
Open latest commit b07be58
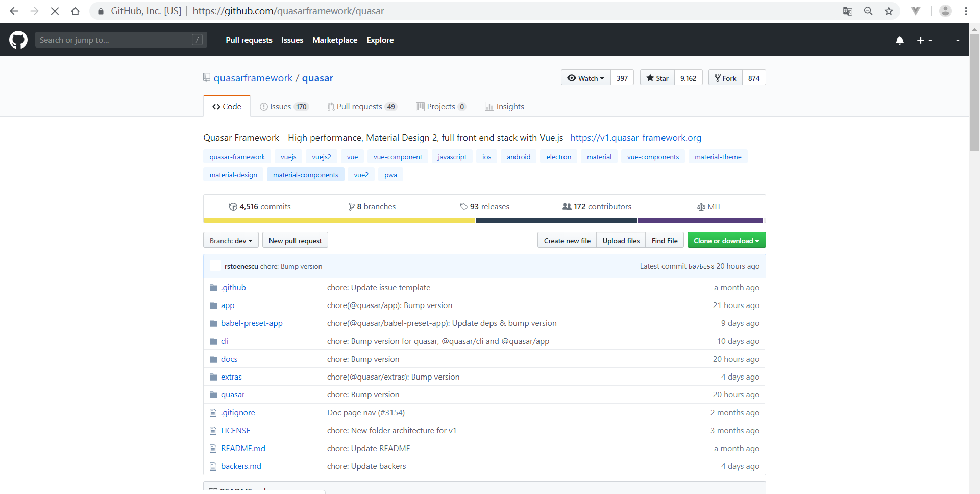(701, 267)
